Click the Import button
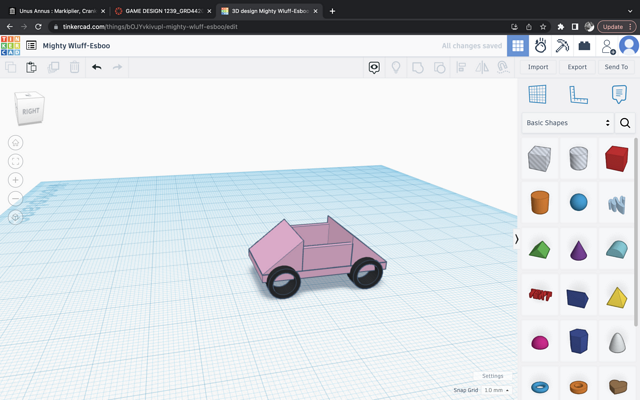The image size is (640, 400). click(538, 67)
